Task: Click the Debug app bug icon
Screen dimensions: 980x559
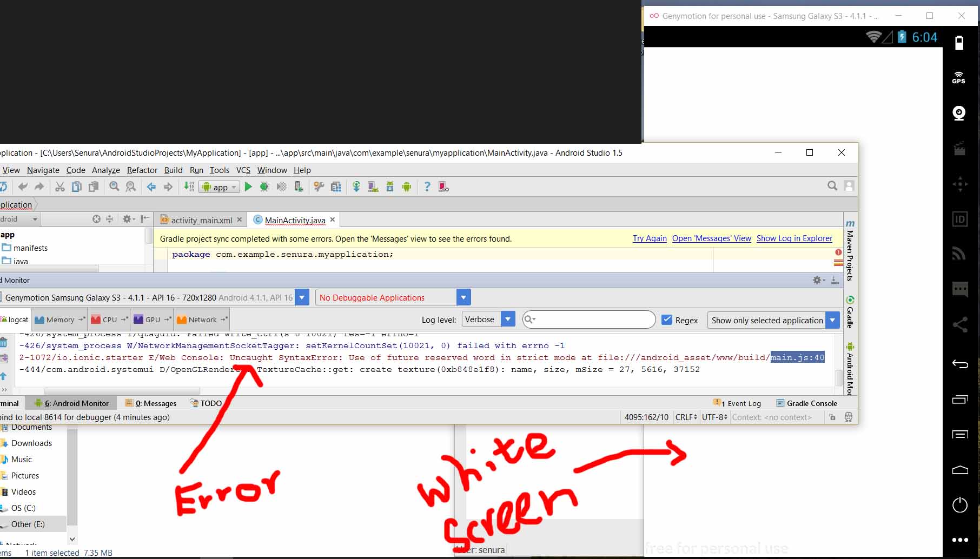Action: (264, 187)
